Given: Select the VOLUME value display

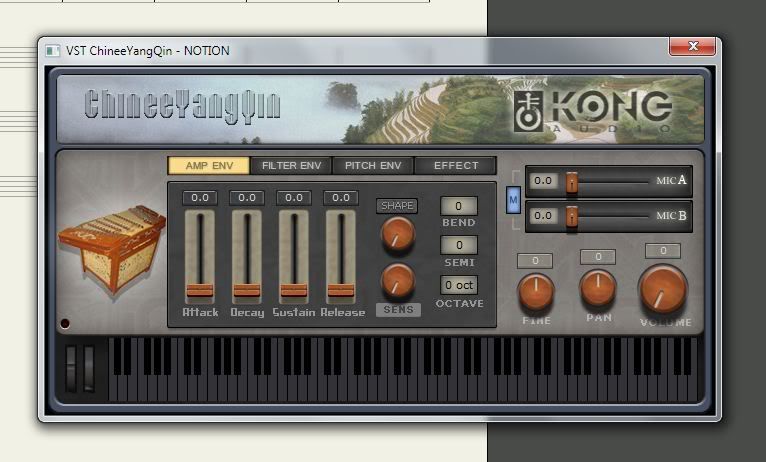Looking at the screenshot, I should click(x=663, y=251).
